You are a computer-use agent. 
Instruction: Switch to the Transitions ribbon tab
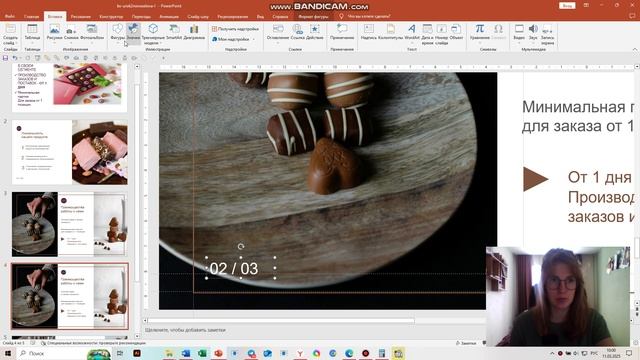tap(141, 16)
